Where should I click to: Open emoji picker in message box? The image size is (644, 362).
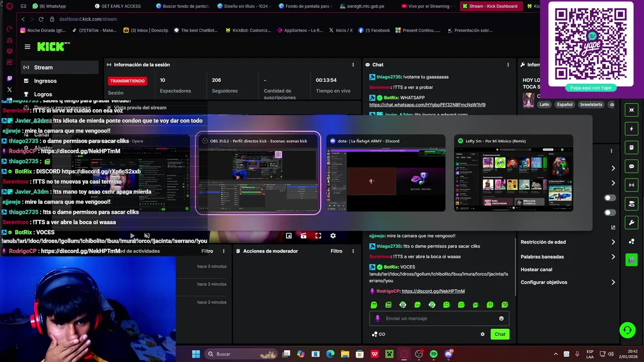501,318
